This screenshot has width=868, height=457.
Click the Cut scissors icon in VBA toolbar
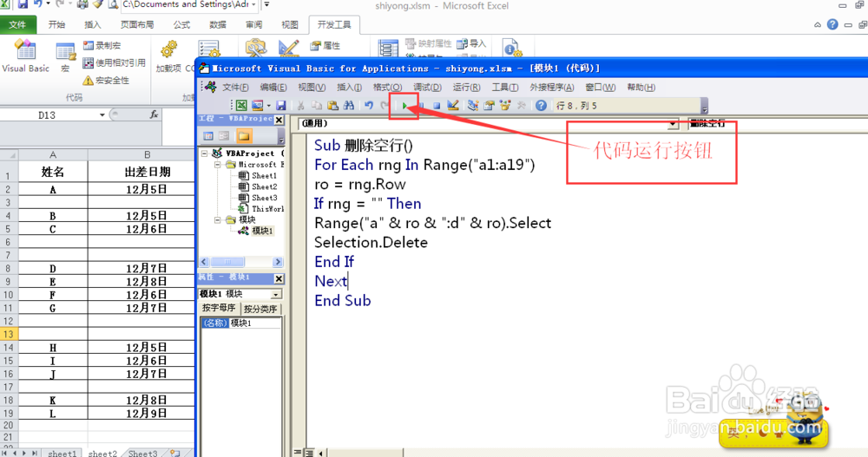pos(300,105)
